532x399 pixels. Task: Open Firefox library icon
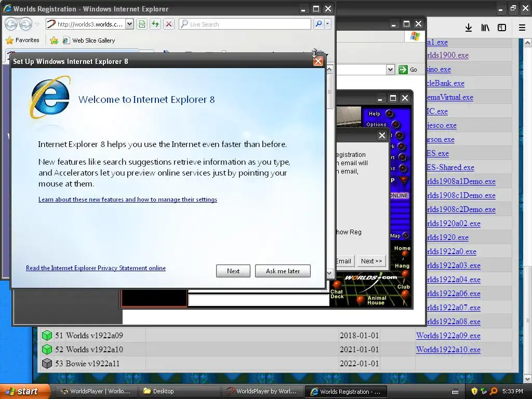485,28
